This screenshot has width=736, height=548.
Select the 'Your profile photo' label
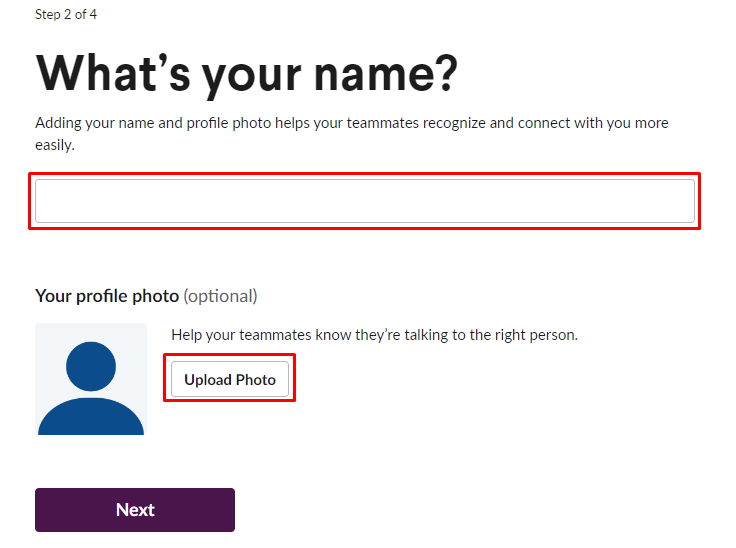click(x=107, y=296)
